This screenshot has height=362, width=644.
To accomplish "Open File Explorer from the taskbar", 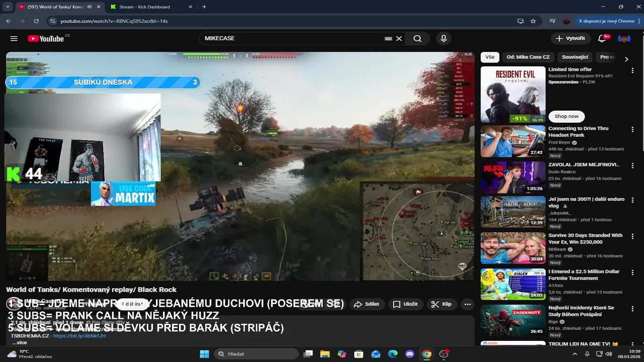I will (325, 354).
